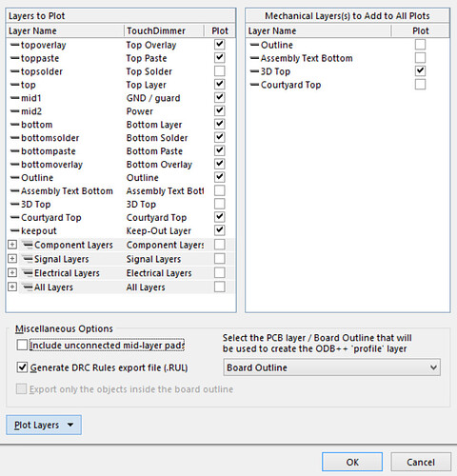This screenshot has width=457, height=476.
Task: Select the Signal Layers group row
Action: [121, 259]
